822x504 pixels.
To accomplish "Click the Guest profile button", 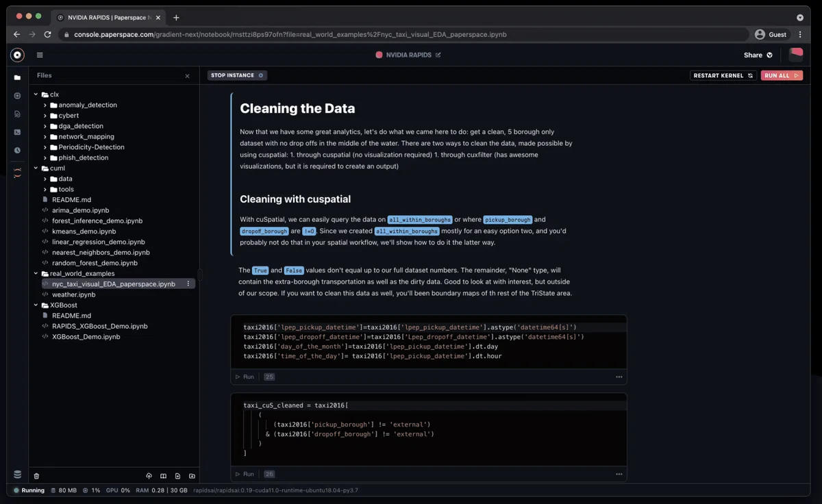I will [771, 34].
